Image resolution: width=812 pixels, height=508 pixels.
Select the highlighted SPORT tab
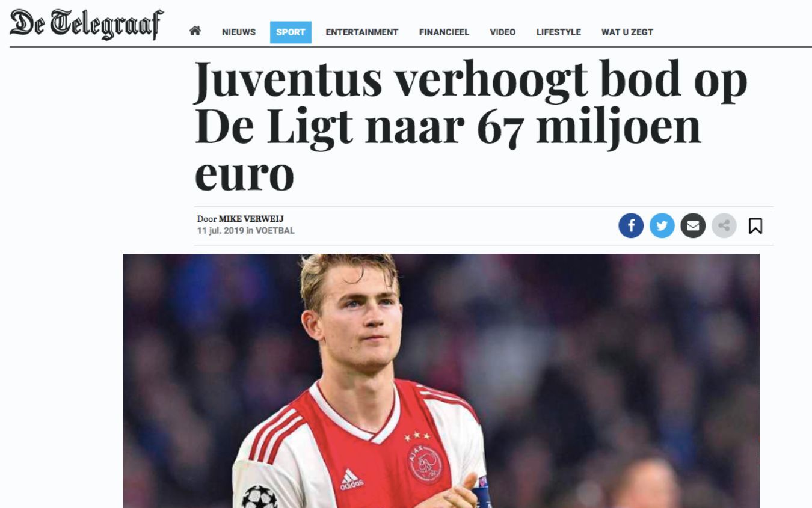click(291, 32)
